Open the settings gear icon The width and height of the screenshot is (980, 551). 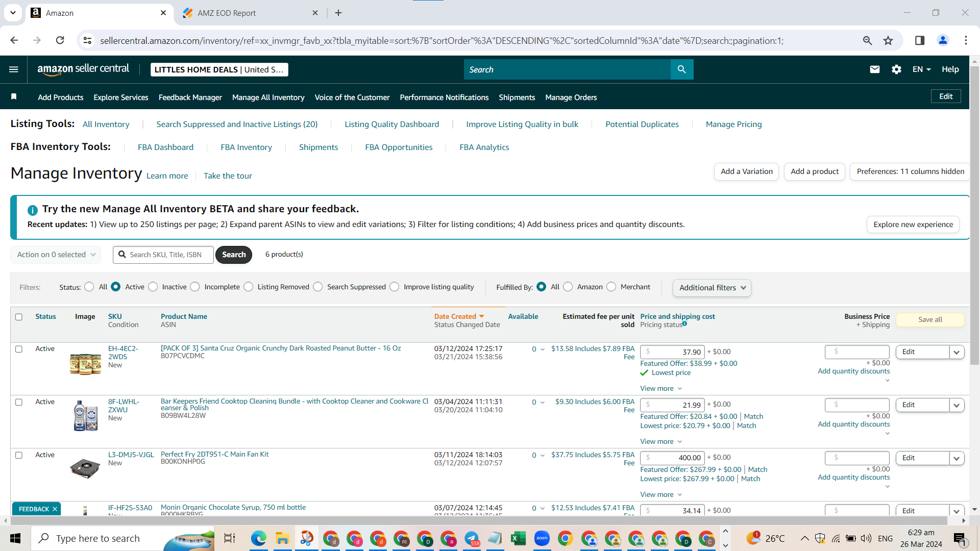[896, 69]
